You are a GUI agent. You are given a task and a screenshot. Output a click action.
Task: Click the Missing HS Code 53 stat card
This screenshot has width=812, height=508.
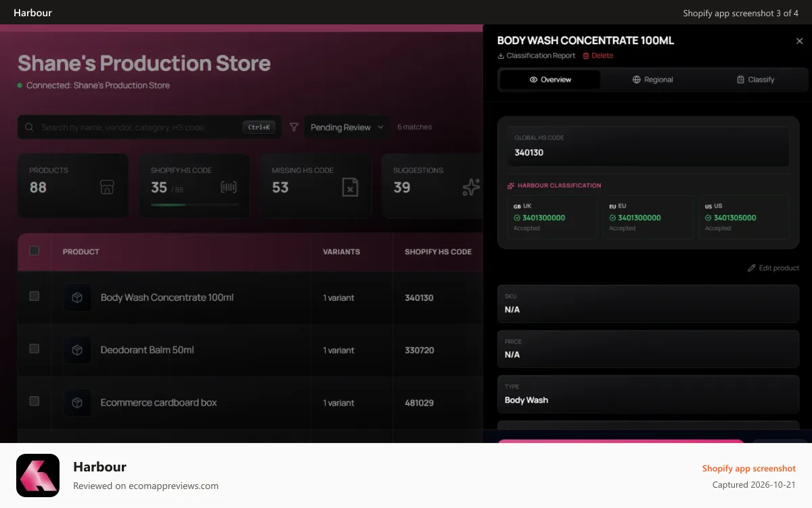(316, 186)
